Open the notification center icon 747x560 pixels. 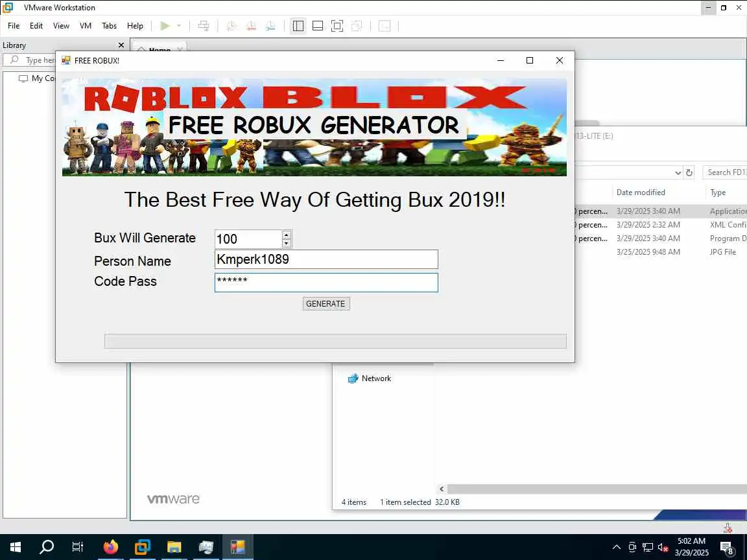726,548
